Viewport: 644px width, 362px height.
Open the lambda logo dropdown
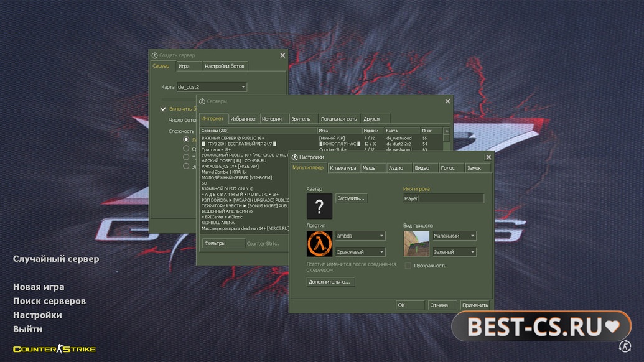(360, 236)
